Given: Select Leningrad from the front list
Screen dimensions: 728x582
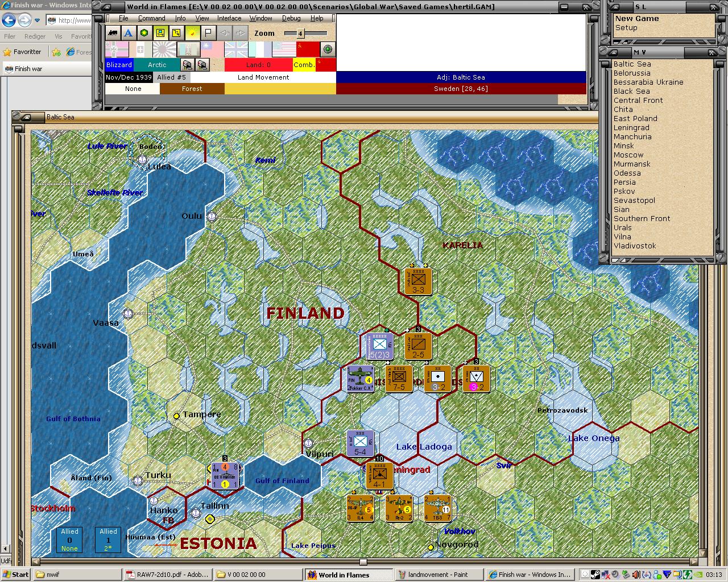Looking at the screenshot, I should pos(631,127).
